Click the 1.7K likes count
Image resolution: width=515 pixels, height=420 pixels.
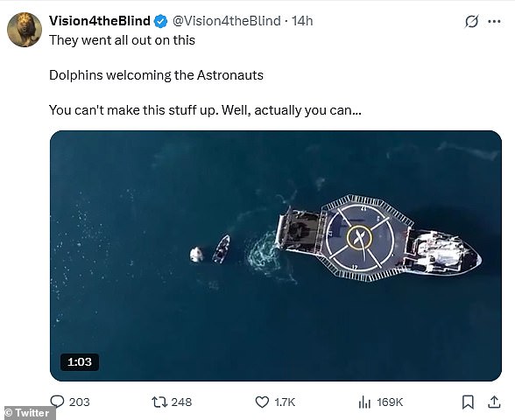coord(285,402)
